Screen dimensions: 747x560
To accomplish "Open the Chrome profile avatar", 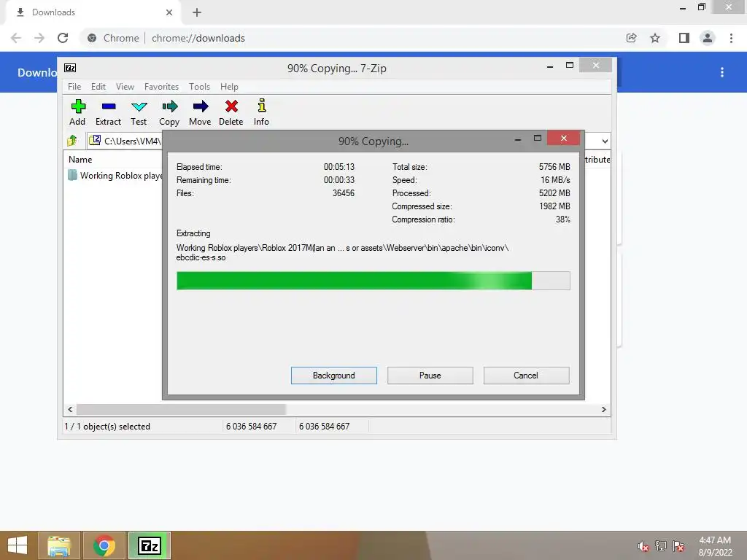I will (708, 38).
